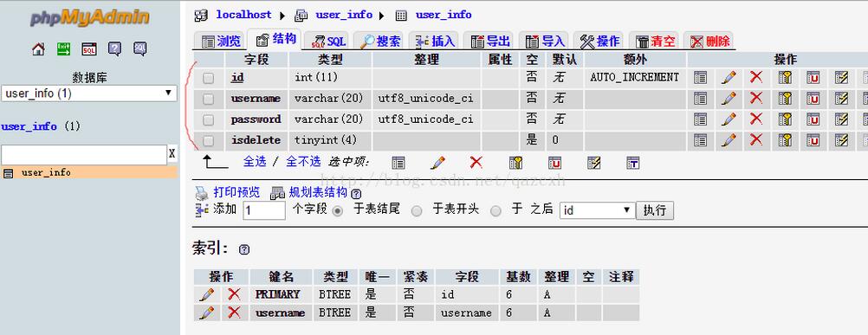This screenshot has width=868, height=335.
Task: Click the 执行 button
Action: coord(655,210)
